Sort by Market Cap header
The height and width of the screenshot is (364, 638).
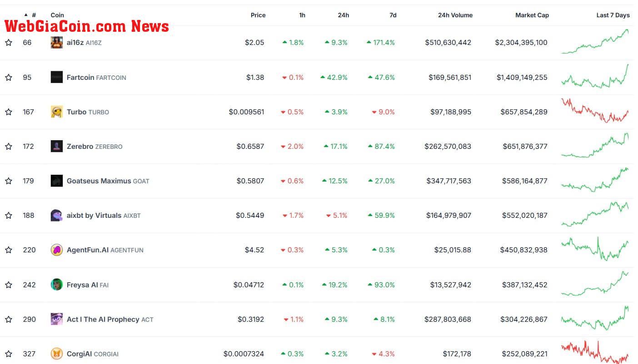(532, 15)
